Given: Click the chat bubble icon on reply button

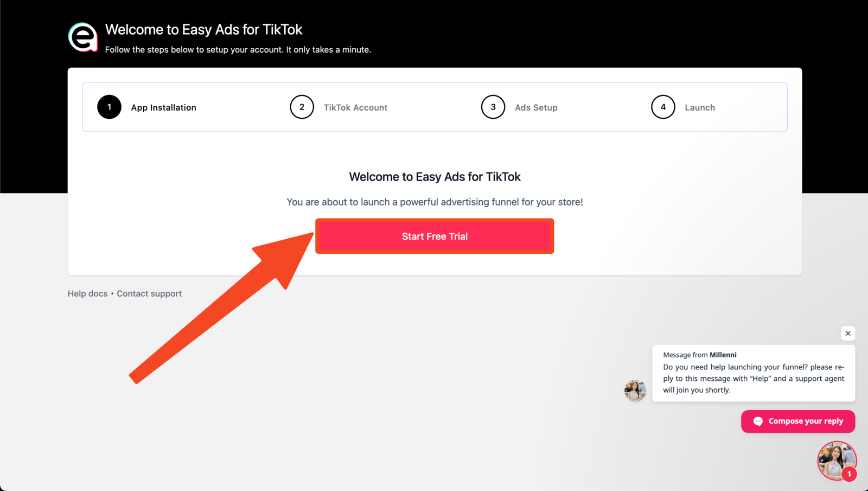Looking at the screenshot, I should click(758, 421).
